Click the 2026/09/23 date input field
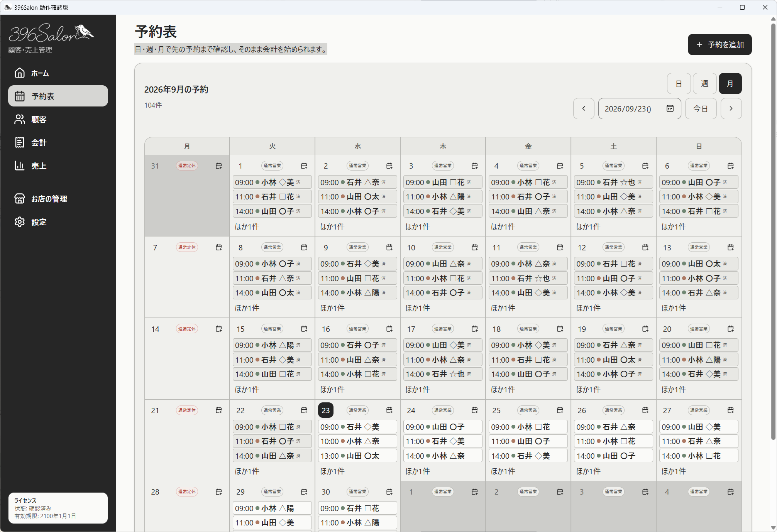Screen dimensions: 777x532 [x=639, y=108]
